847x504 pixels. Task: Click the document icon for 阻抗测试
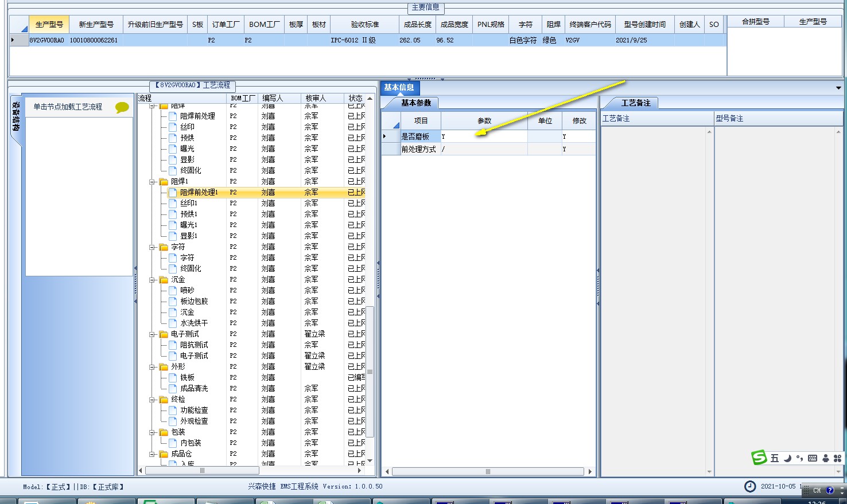point(173,345)
